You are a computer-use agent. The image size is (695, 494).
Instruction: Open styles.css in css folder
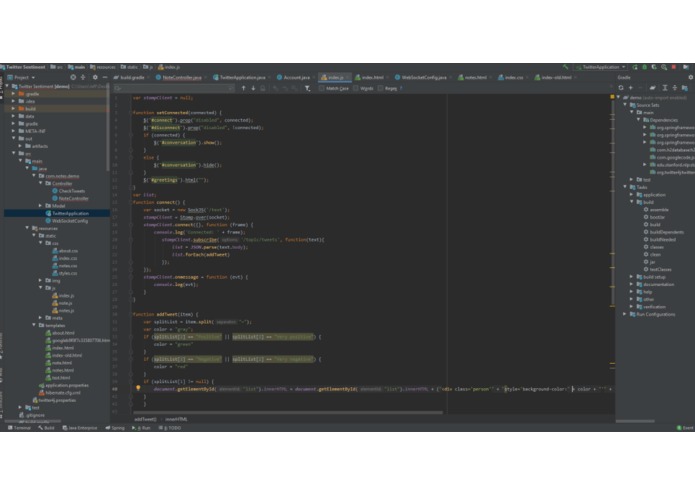(65, 273)
